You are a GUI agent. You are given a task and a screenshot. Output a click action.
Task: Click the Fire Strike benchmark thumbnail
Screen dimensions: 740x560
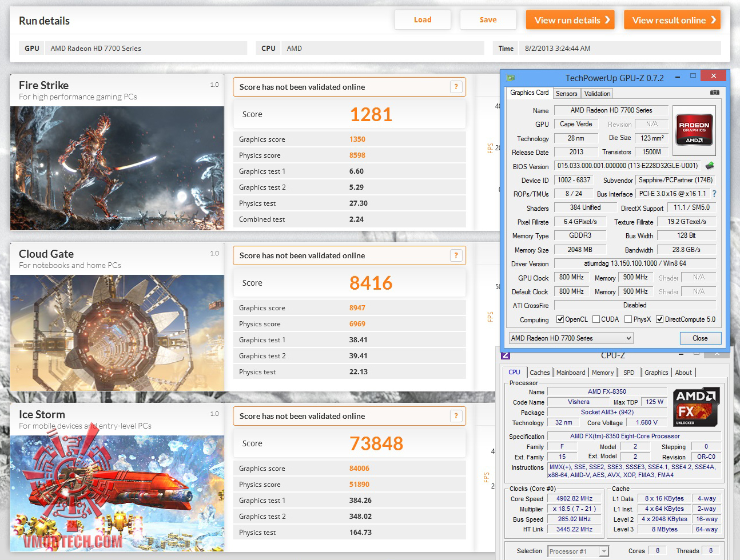click(x=117, y=168)
